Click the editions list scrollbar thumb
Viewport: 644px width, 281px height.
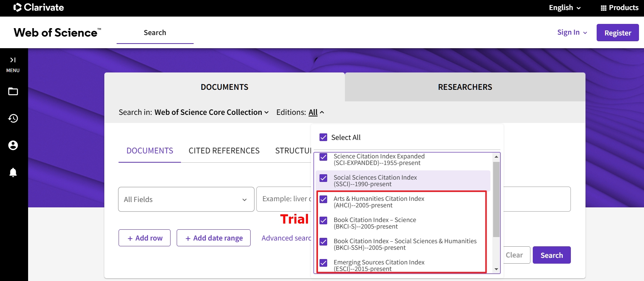tap(496, 199)
